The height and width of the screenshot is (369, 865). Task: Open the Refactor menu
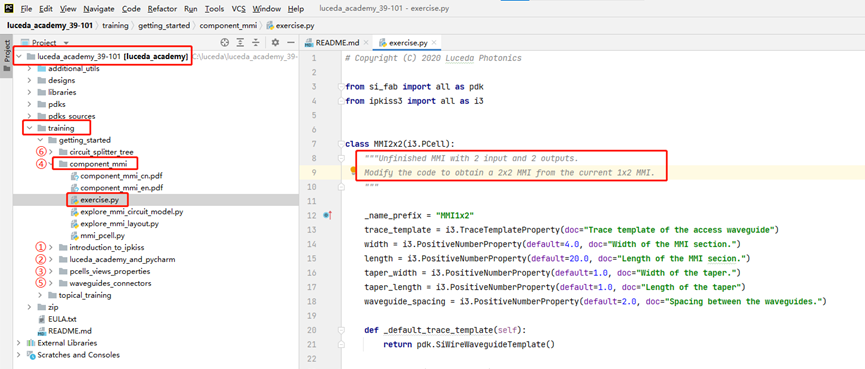point(162,9)
